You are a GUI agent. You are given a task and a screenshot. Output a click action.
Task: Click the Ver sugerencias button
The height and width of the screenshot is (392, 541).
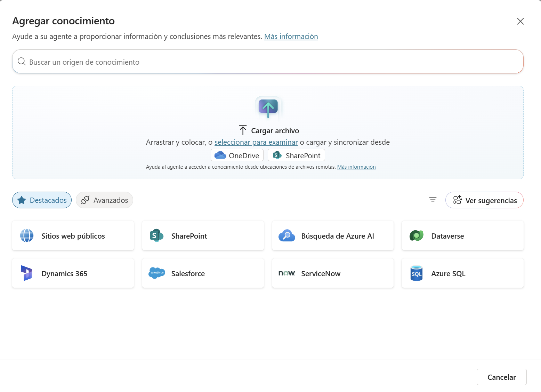484,200
